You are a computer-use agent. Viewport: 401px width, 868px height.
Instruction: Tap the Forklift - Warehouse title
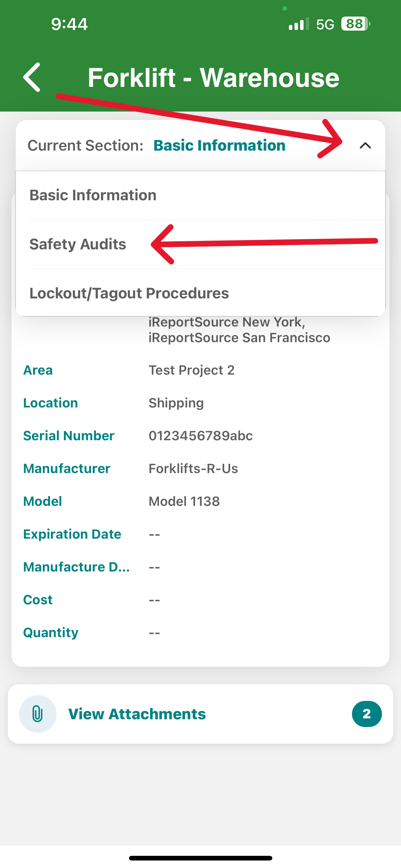(x=214, y=77)
